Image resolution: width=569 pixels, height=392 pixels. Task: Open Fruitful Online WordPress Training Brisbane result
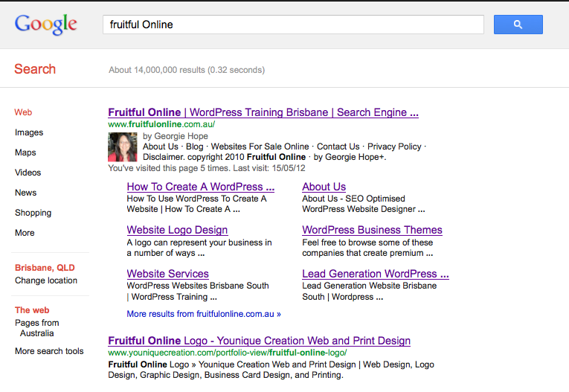pos(263,112)
